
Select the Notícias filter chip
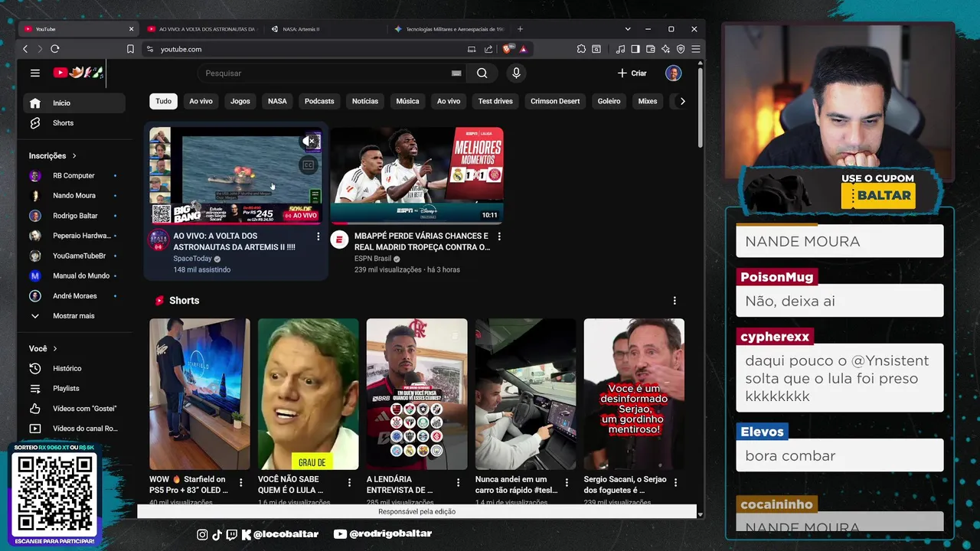365,101
